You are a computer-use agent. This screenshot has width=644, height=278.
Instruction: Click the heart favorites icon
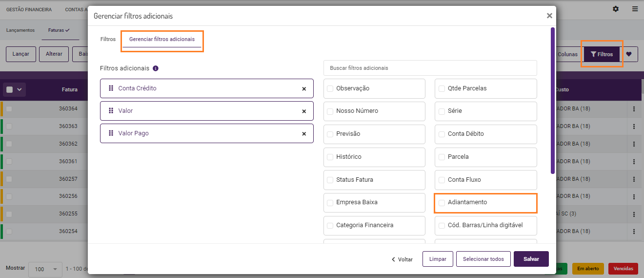[x=629, y=54]
